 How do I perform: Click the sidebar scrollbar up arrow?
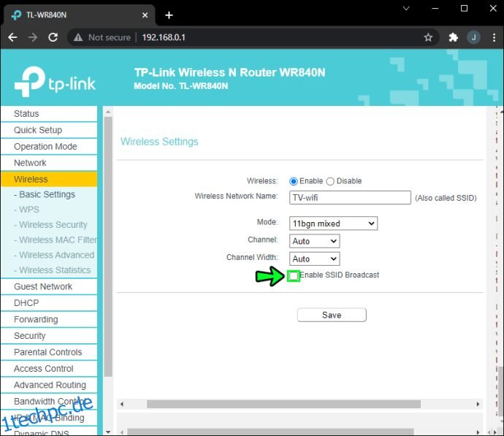pyautogui.click(x=108, y=112)
